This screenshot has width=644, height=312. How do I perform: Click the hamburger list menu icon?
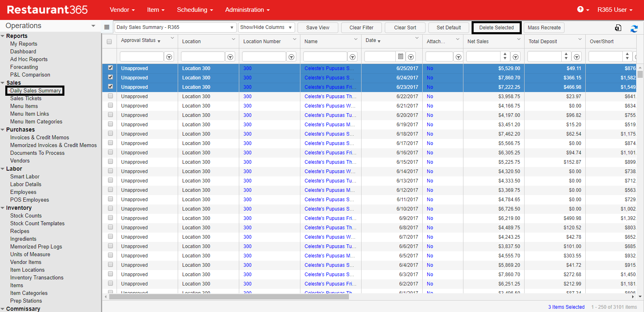click(x=107, y=27)
